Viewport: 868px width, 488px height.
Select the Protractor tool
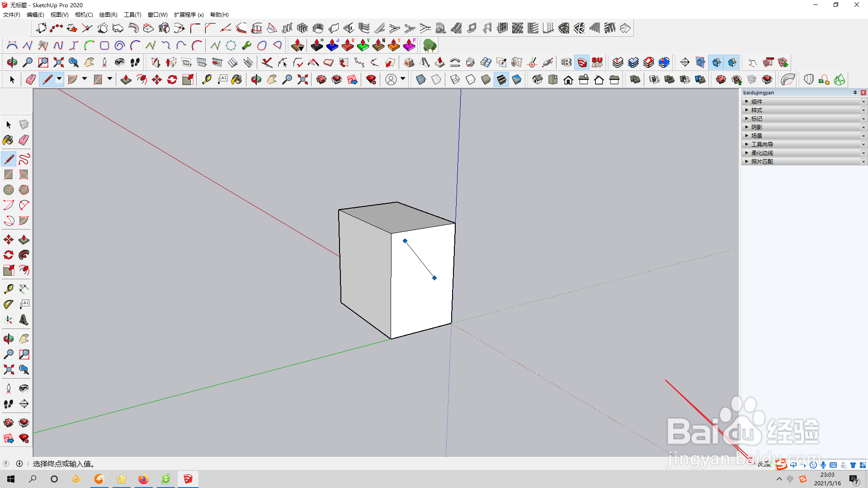8,305
